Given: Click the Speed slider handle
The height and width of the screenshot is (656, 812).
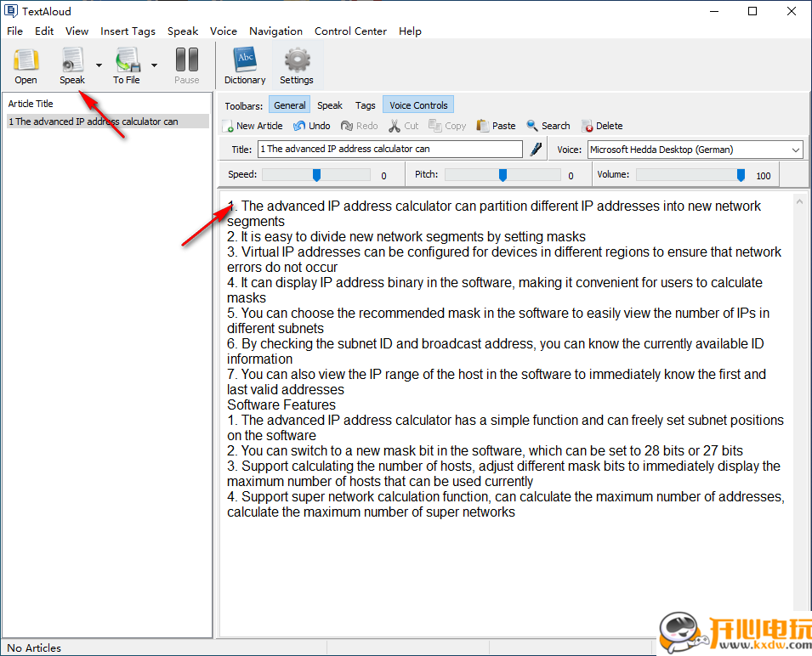Looking at the screenshot, I should (316, 175).
